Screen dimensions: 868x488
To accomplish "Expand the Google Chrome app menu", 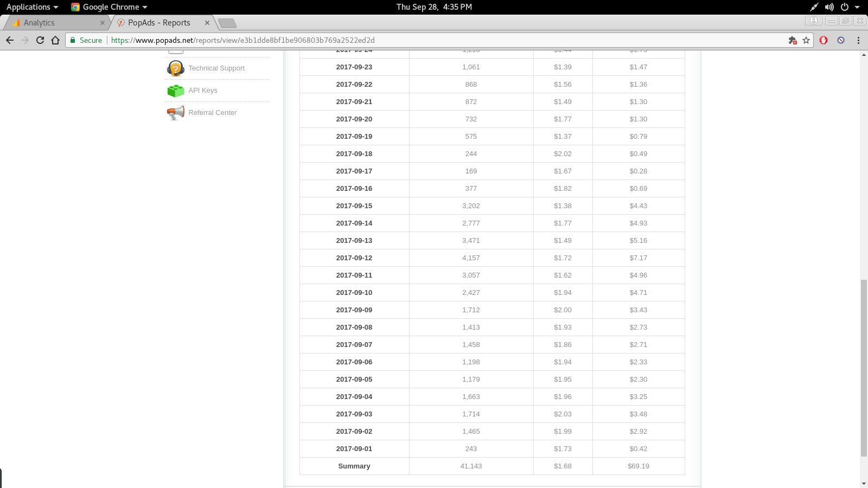I will coord(110,7).
